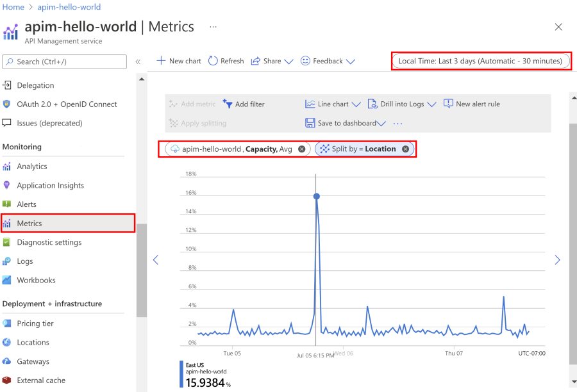The image size is (577, 392).
Task: Remove the Capacity metric pill
Action: (302, 149)
